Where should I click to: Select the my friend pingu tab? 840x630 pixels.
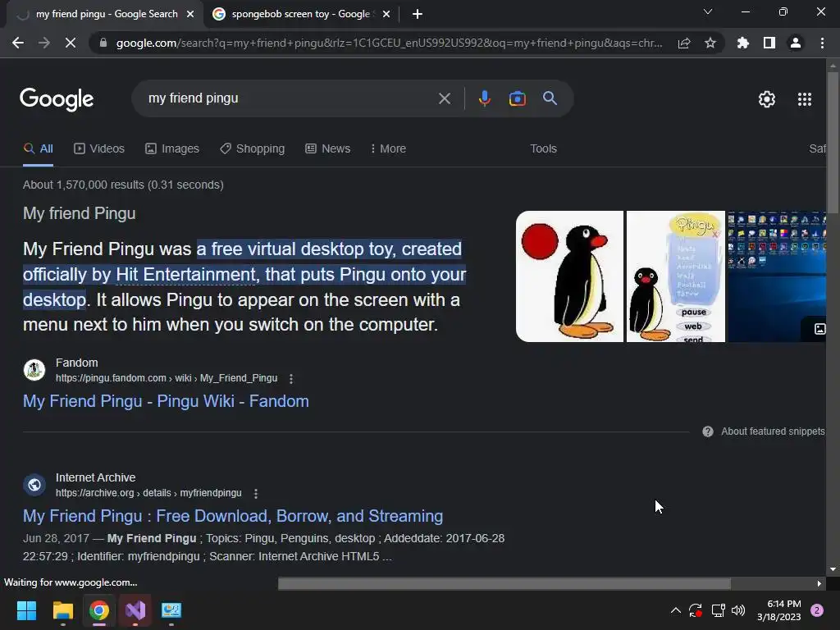[x=106, y=14]
